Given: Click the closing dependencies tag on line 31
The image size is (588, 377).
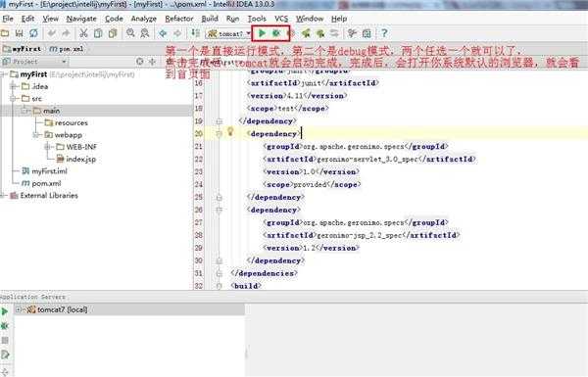Looking at the screenshot, I should tap(264, 273).
